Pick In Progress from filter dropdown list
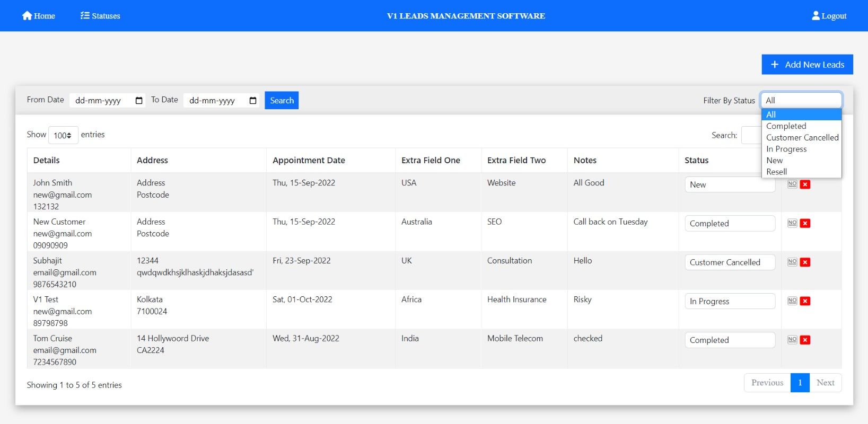The width and height of the screenshot is (868, 424). [786, 149]
